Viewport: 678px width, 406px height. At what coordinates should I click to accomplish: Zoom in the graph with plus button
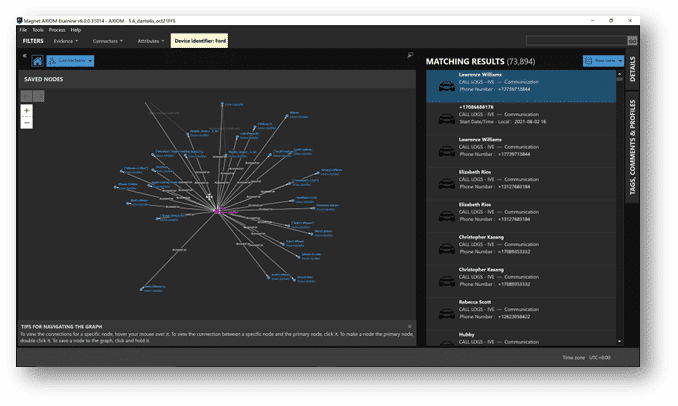26,110
